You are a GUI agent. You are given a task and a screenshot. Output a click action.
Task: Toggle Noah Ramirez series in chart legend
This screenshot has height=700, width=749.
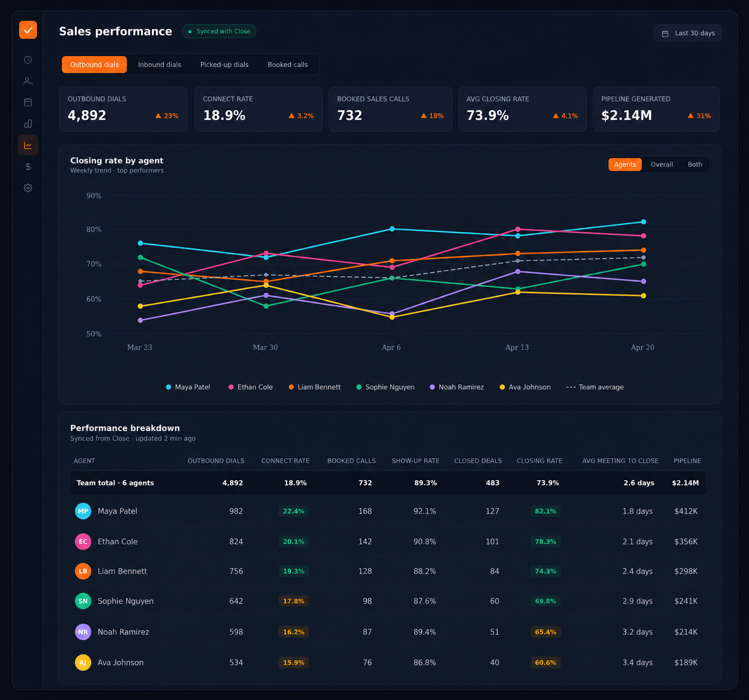[x=457, y=387]
